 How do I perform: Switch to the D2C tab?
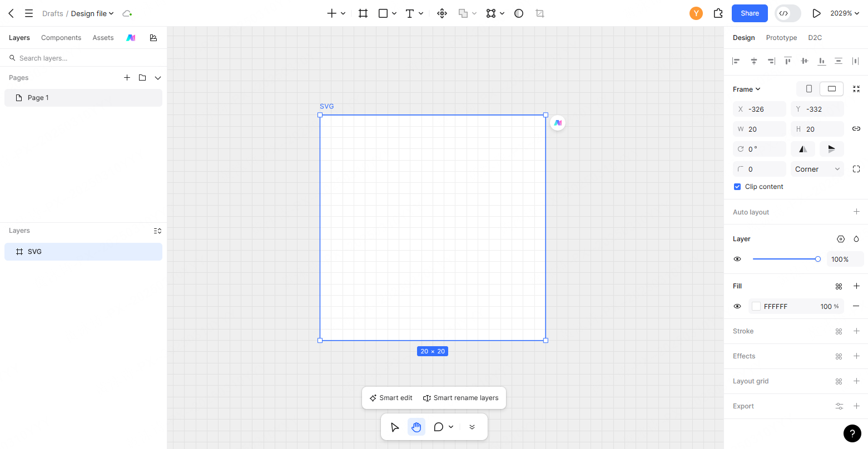815,38
